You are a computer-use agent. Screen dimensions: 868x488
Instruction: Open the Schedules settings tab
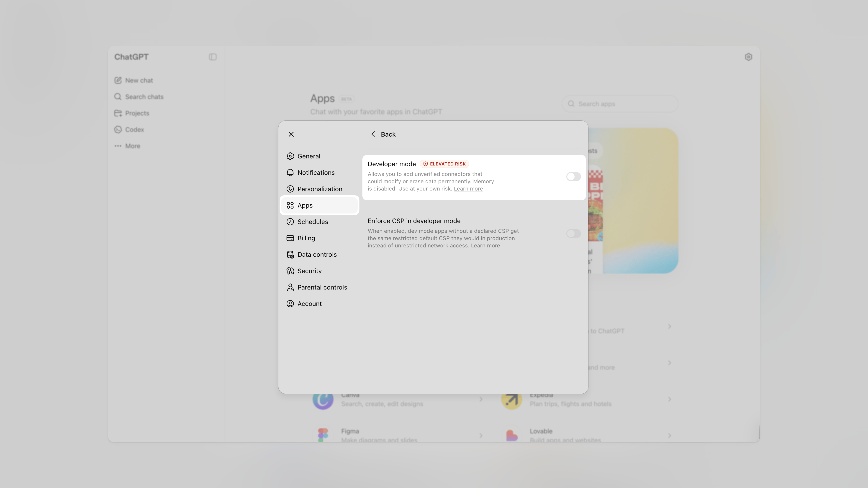pyautogui.click(x=319, y=222)
